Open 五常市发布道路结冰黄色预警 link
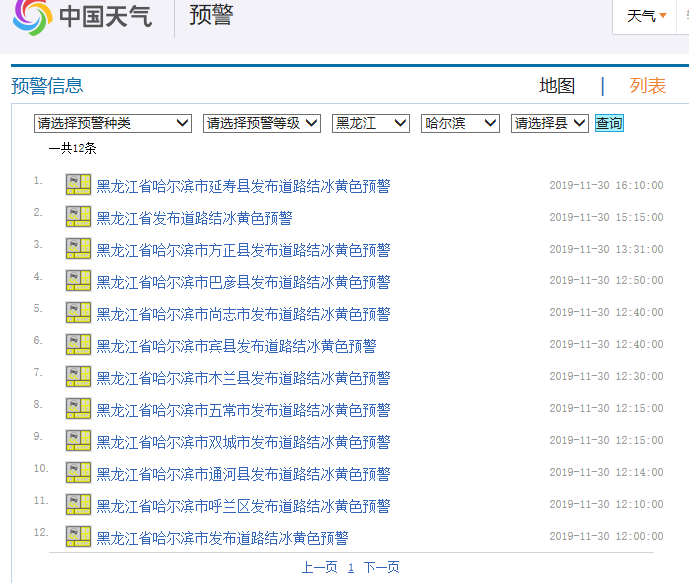The width and height of the screenshot is (689, 583). pyautogui.click(x=243, y=410)
